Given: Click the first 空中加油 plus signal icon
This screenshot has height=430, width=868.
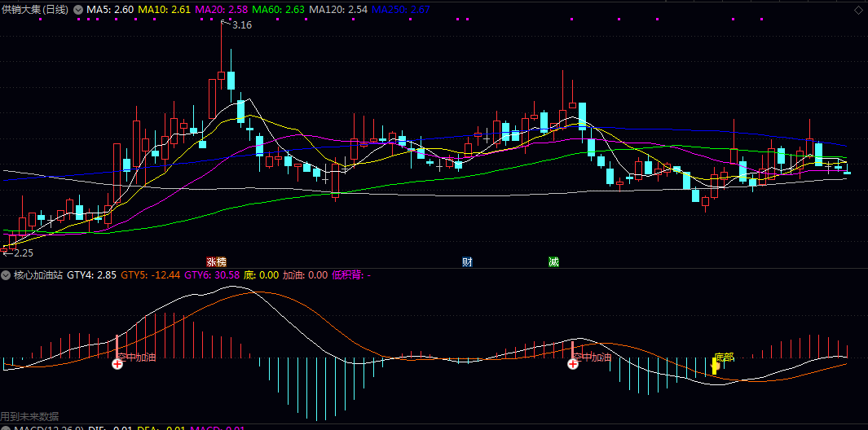Looking at the screenshot, I should (x=117, y=364).
